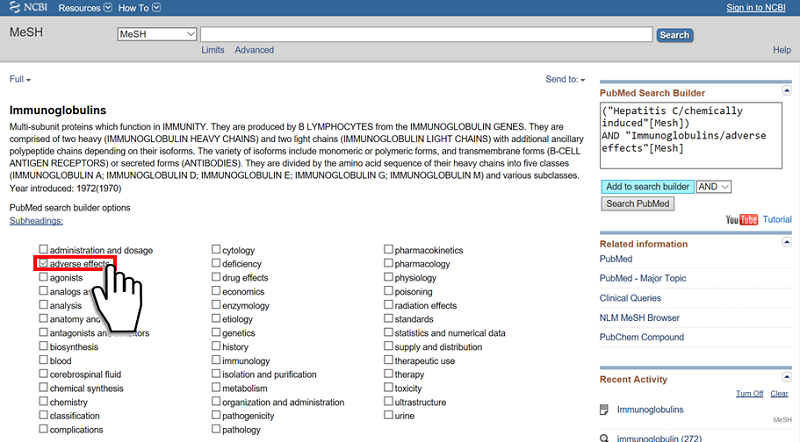Image resolution: width=800 pixels, height=442 pixels.
Task: Check the administration and dosage subheading
Action: [x=43, y=249]
